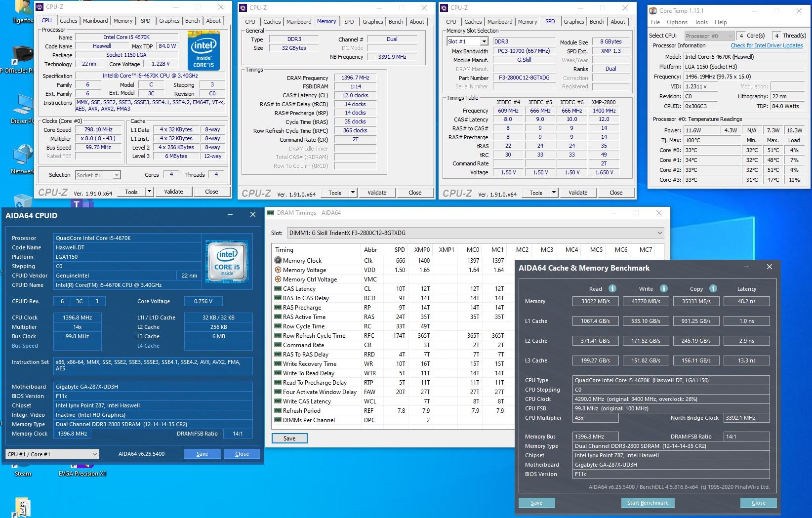Click the Command Rate row icon in DRAM Timings
Screen dimensions: 812x518
coord(278,345)
